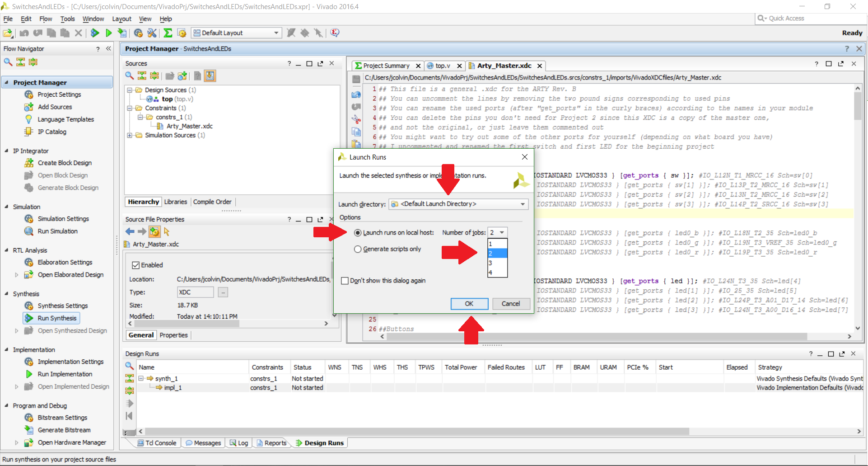Viewport: 868px width, 466px height.
Task: Click the green Sigma Project Summary toolbar icon
Action: (168, 33)
